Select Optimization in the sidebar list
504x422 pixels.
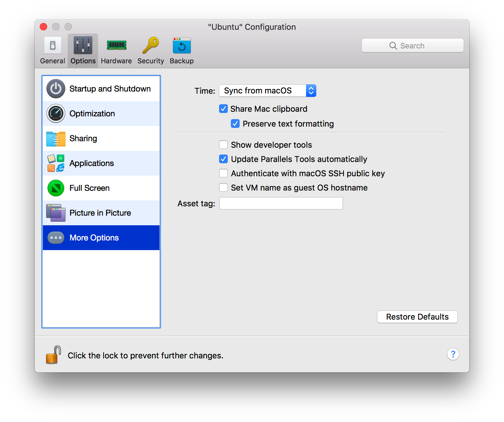click(x=101, y=114)
